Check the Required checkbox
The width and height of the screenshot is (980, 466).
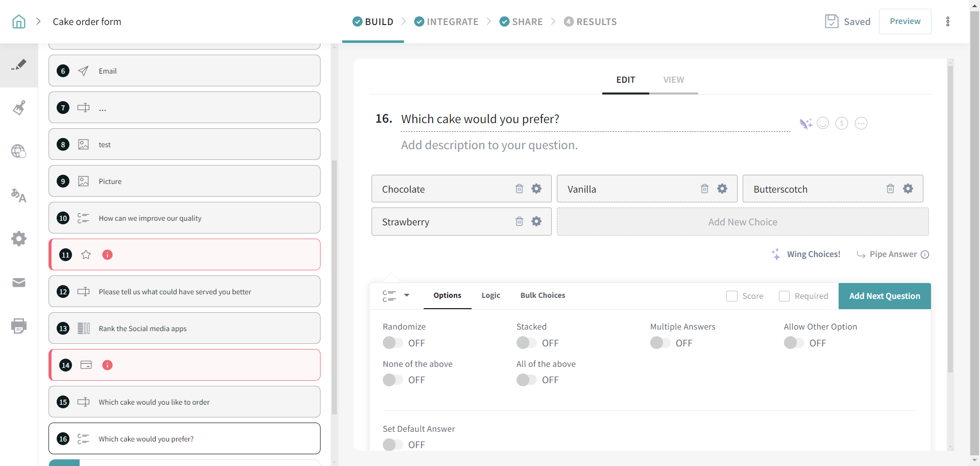point(784,296)
